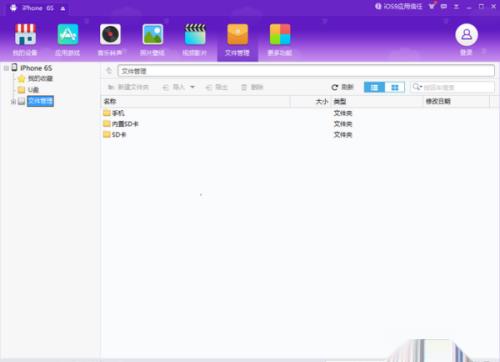Sort by Modified Date (修改日期) column header
Image resolution: width=500 pixels, height=362 pixels.
[457, 101]
